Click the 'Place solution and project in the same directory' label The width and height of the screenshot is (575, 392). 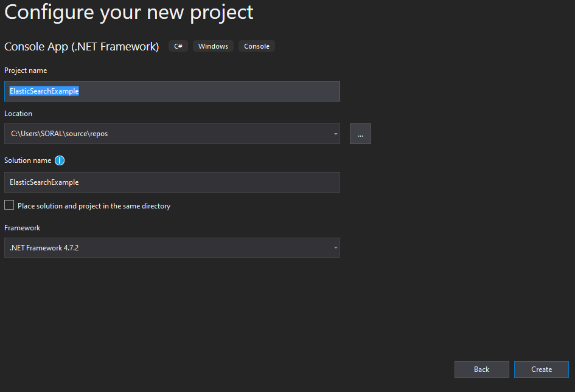94,206
